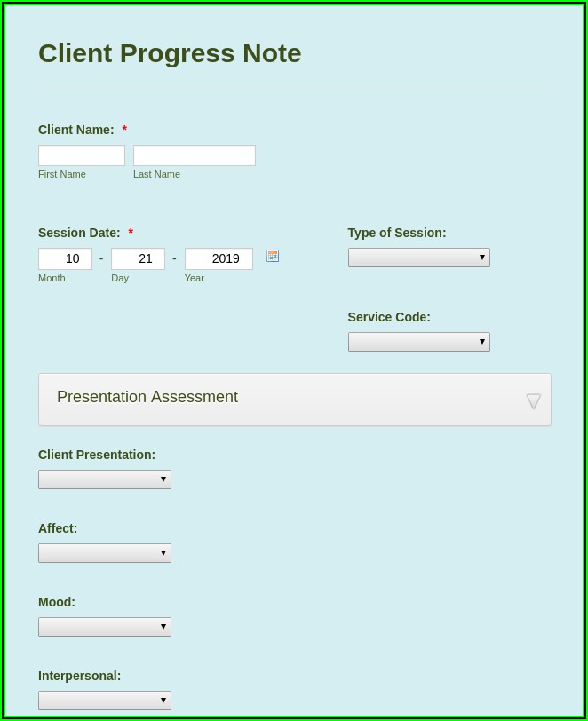Click the Presentation Assessment collapse arrow
The height and width of the screenshot is (721, 588).
tap(533, 400)
